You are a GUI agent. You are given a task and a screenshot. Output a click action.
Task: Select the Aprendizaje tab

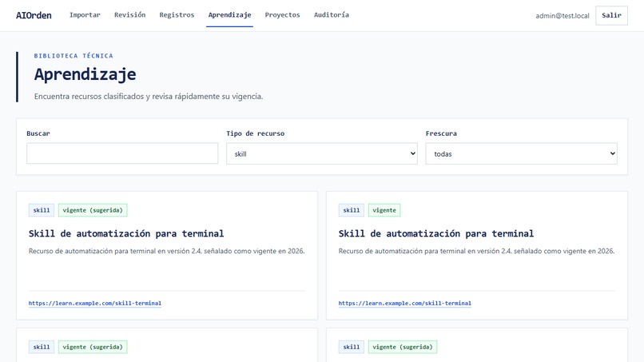229,15
